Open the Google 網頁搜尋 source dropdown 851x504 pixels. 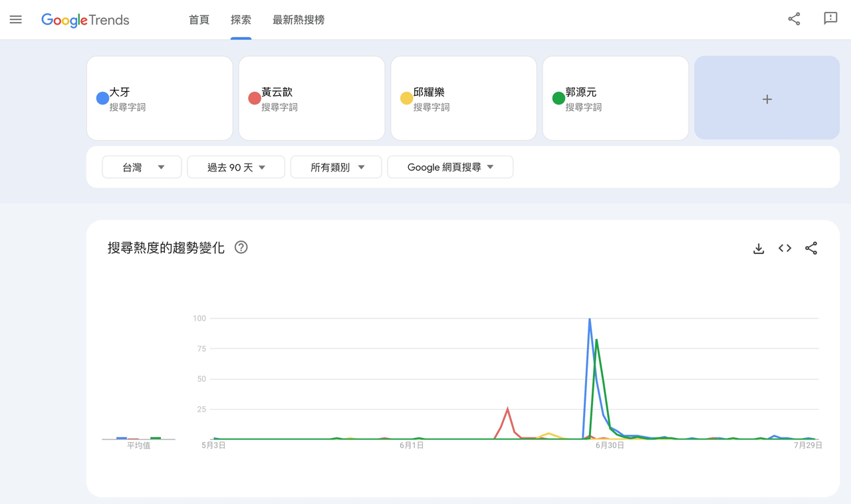point(450,168)
